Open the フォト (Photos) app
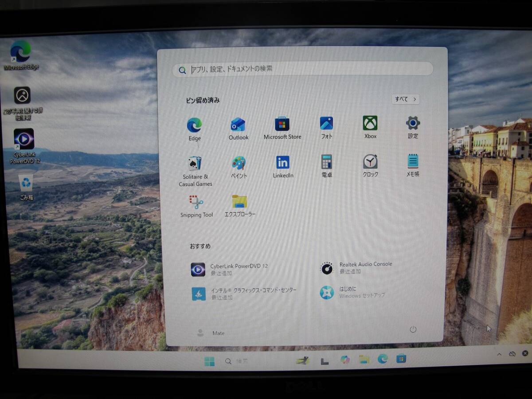 coord(326,128)
